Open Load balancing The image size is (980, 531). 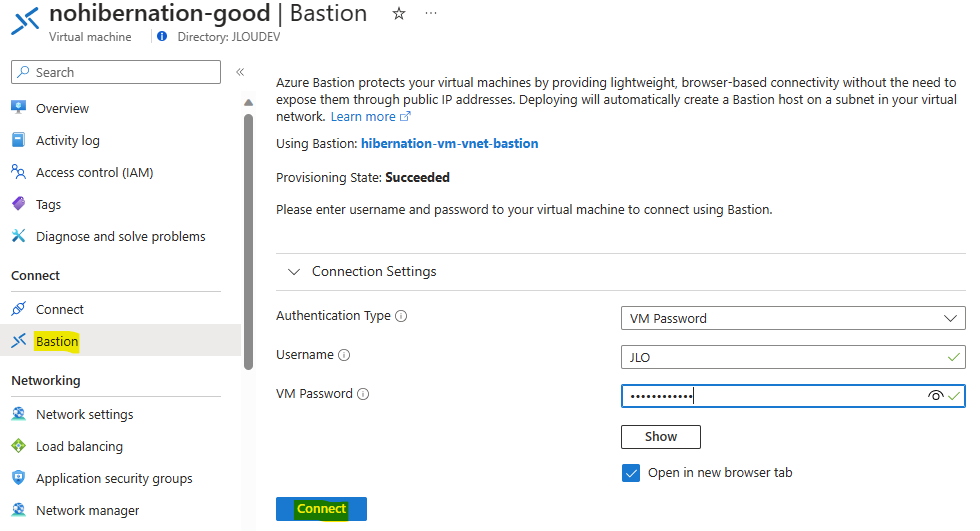click(79, 446)
